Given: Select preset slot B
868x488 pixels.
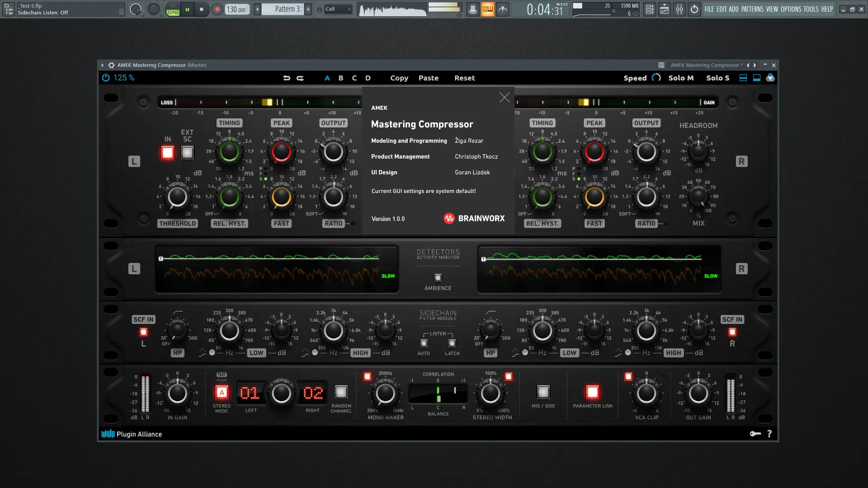Looking at the screenshot, I should click(341, 78).
